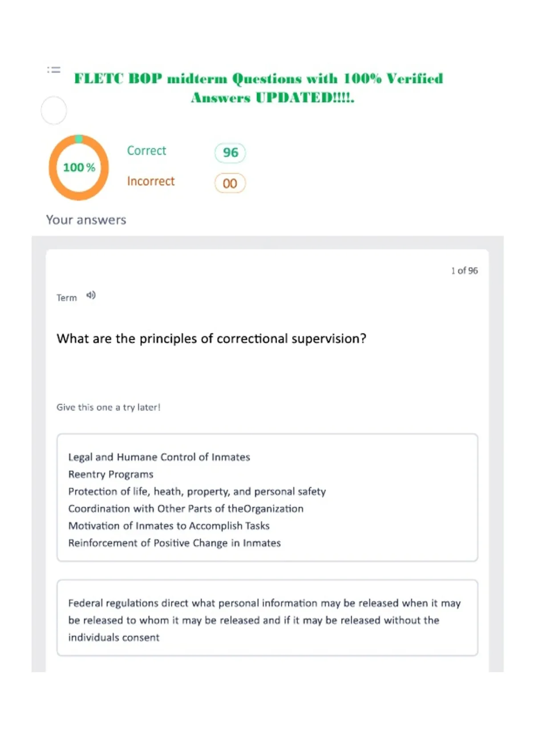The height and width of the screenshot is (756, 534).
Task: Click the Correct label
Action: (x=146, y=151)
